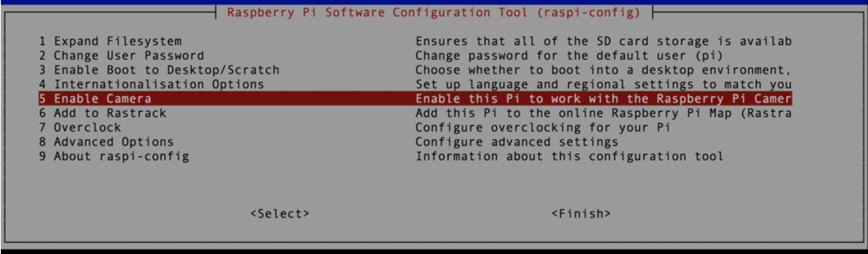Click the Raspberry Pi Camera description text
This screenshot has height=254, width=868.
[x=604, y=99]
